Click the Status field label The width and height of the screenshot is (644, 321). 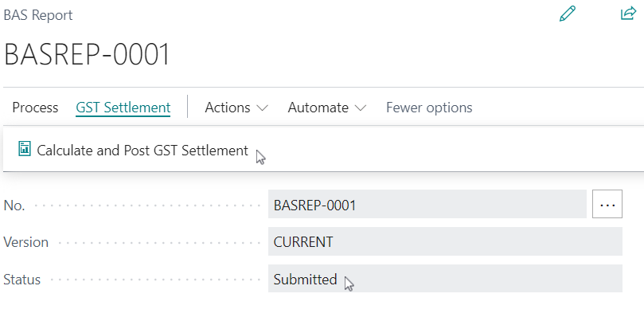tap(22, 280)
